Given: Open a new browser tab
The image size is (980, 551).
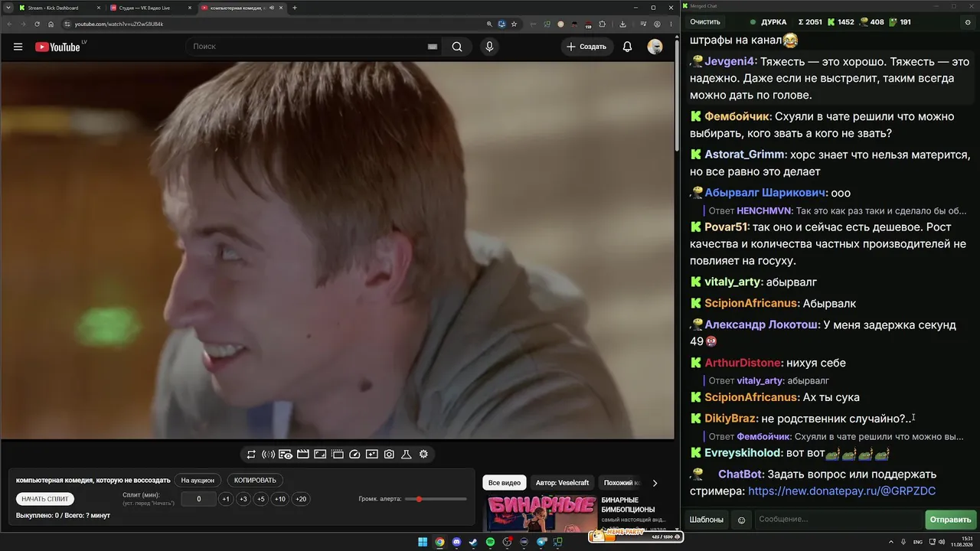Looking at the screenshot, I should click(295, 8).
